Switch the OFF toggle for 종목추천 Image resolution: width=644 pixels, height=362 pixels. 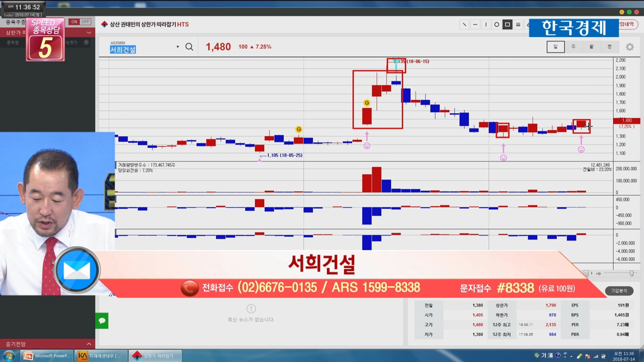pos(85,22)
